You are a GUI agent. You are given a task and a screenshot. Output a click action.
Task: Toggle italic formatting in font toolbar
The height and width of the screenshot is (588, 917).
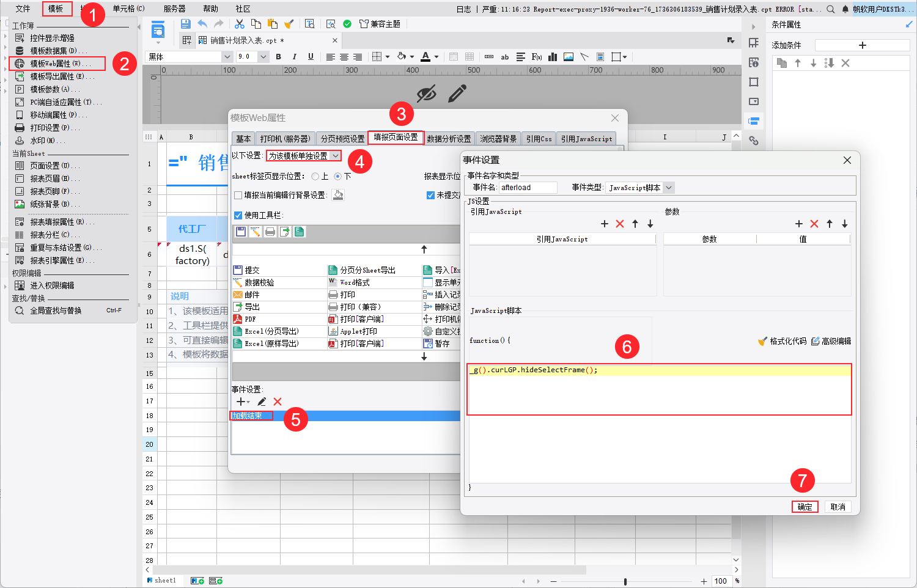click(x=295, y=57)
